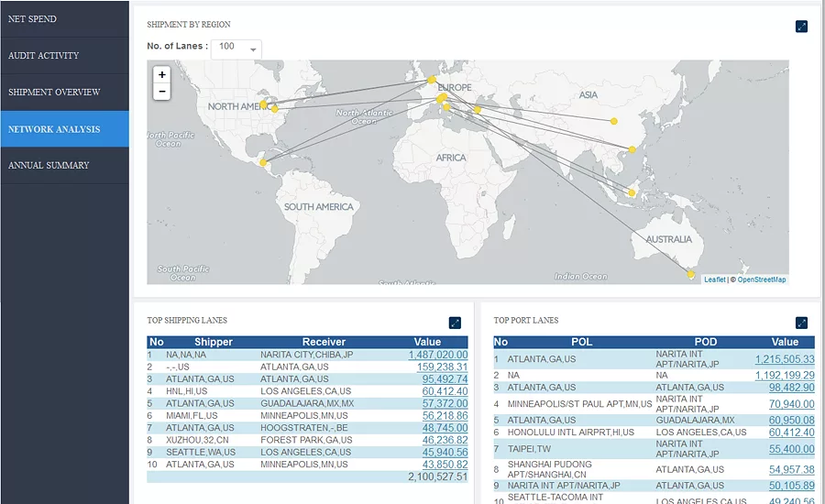Select the MIAMI,FL,US shipper cell
This screenshot has height=504, width=825.
(x=190, y=416)
